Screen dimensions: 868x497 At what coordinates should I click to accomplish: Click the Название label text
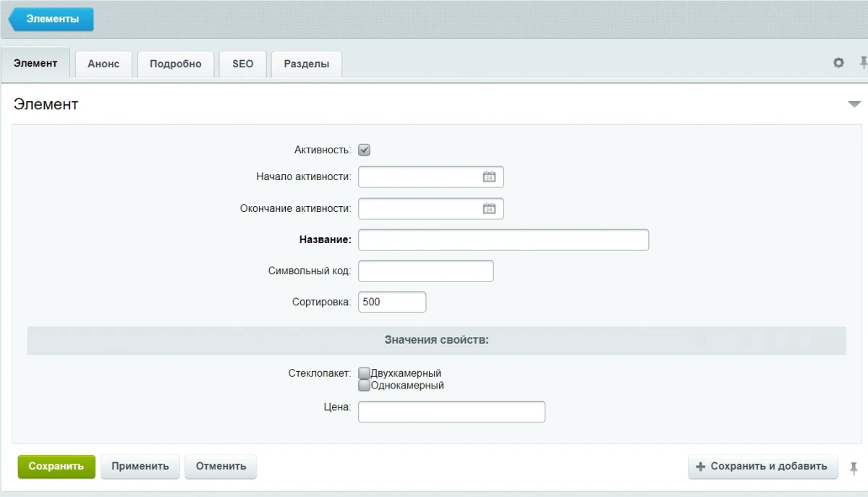[x=325, y=239]
